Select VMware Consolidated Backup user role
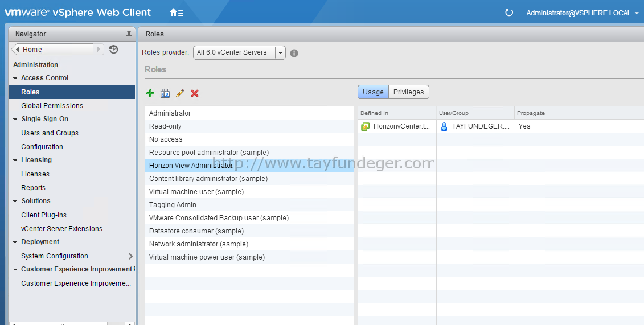This screenshot has height=325, width=644. [249, 218]
